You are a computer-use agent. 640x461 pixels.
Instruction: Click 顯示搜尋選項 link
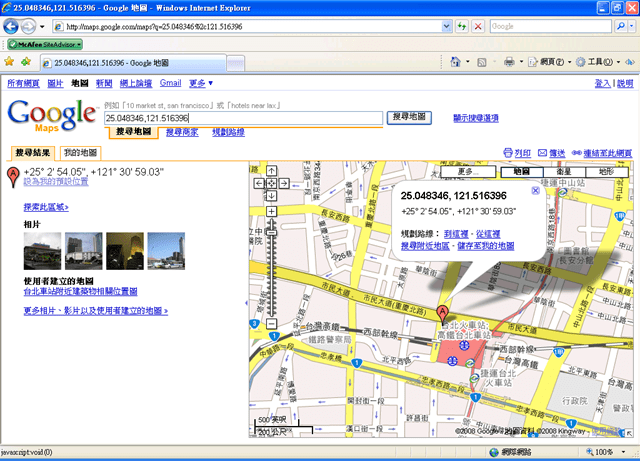tap(476, 118)
